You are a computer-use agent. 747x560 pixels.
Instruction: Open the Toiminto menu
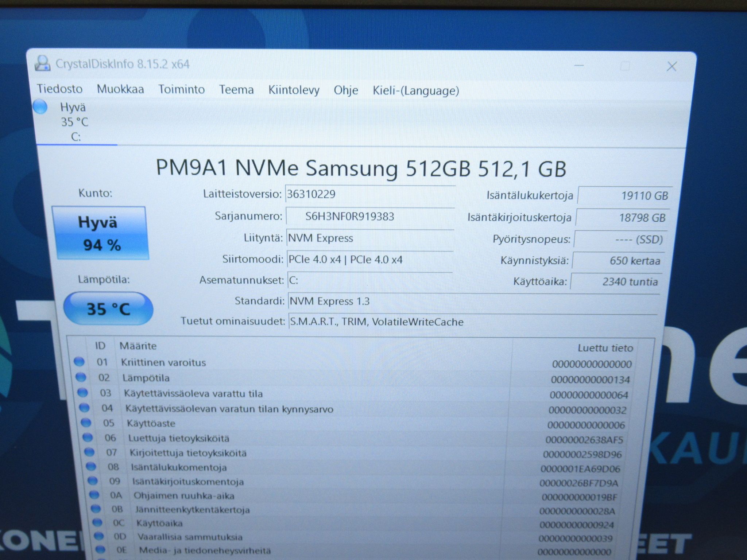pyautogui.click(x=181, y=90)
